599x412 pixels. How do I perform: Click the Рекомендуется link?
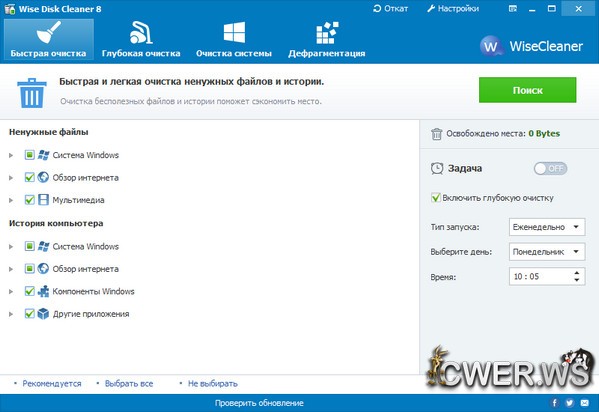52,383
